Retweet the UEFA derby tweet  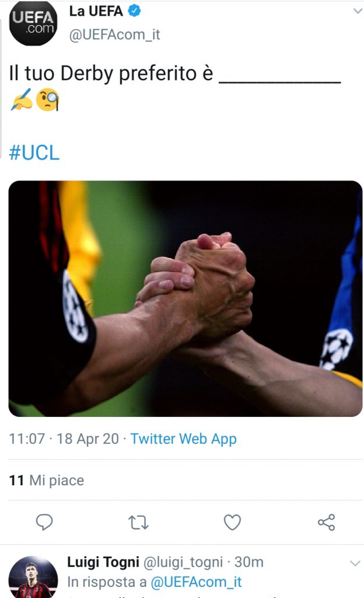138,521
